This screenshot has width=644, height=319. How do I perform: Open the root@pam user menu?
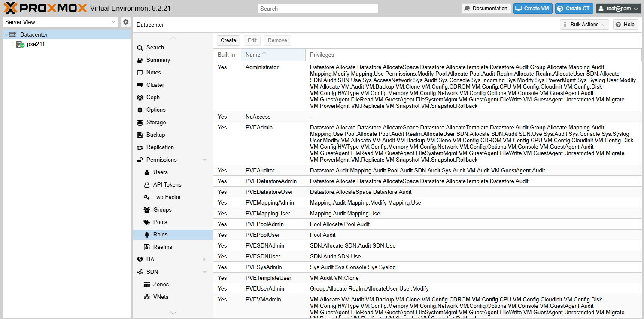coord(619,9)
